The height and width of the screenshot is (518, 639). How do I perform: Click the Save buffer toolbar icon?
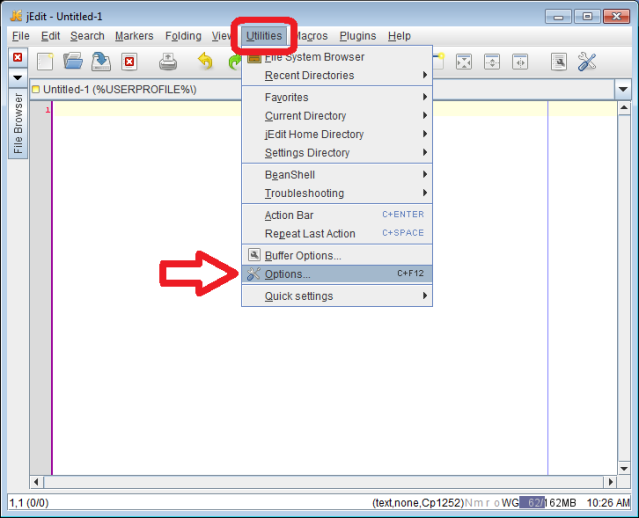[101, 62]
